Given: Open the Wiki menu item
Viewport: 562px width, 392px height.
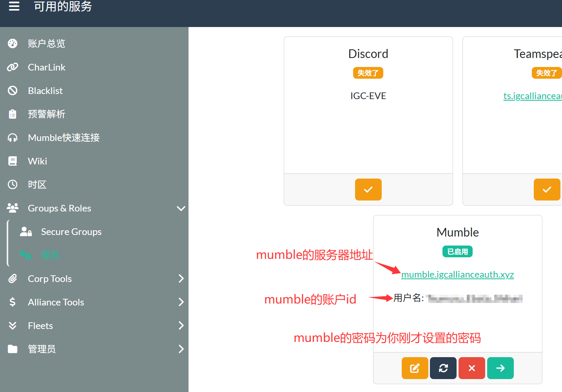Looking at the screenshot, I should (37, 161).
